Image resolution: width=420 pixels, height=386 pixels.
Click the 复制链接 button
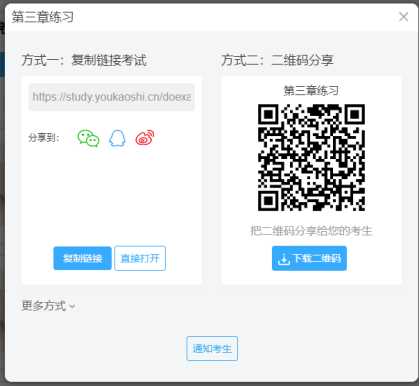tap(82, 258)
